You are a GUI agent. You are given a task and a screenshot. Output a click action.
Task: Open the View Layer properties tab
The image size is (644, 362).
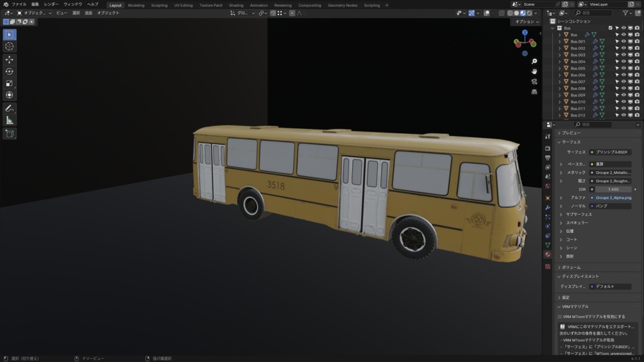pos(548,167)
